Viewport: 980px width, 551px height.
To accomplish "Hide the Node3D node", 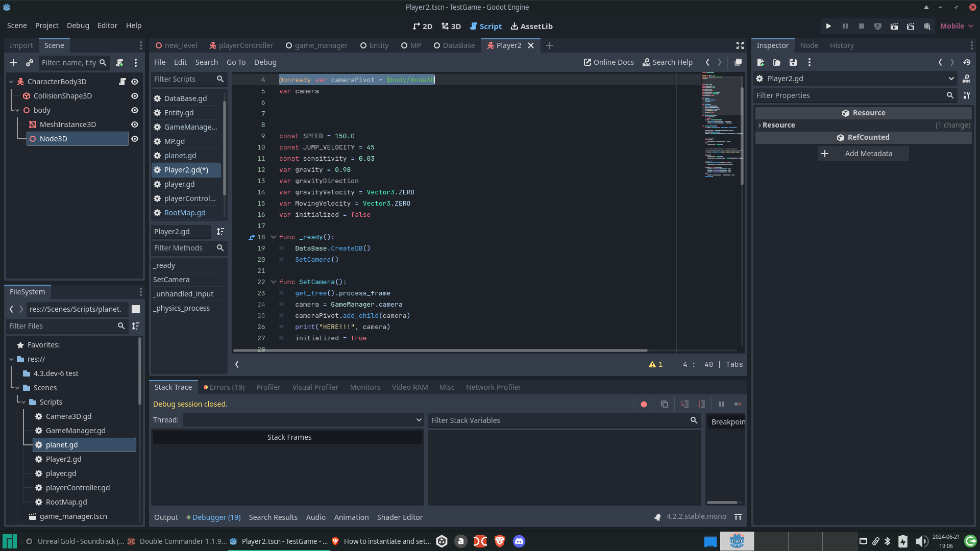I will coord(135,139).
